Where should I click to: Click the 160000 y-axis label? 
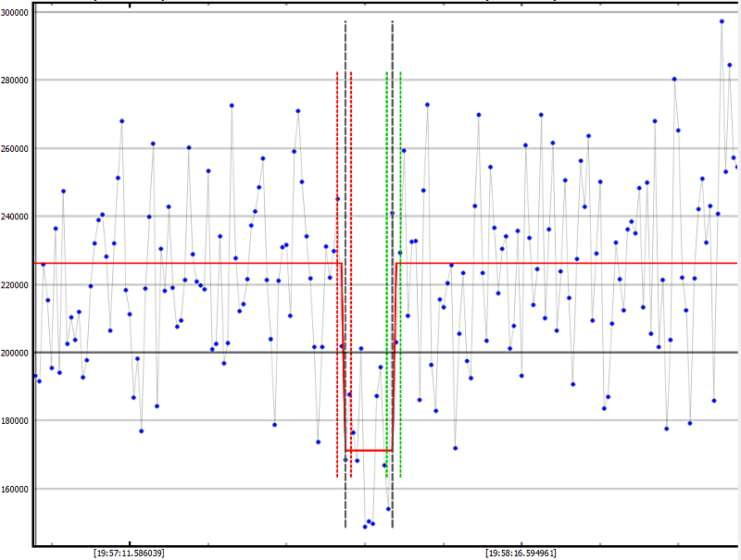click(16, 489)
